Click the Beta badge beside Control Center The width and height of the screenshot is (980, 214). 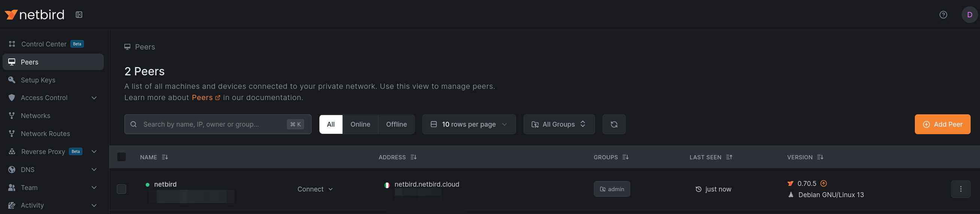(x=77, y=44)
